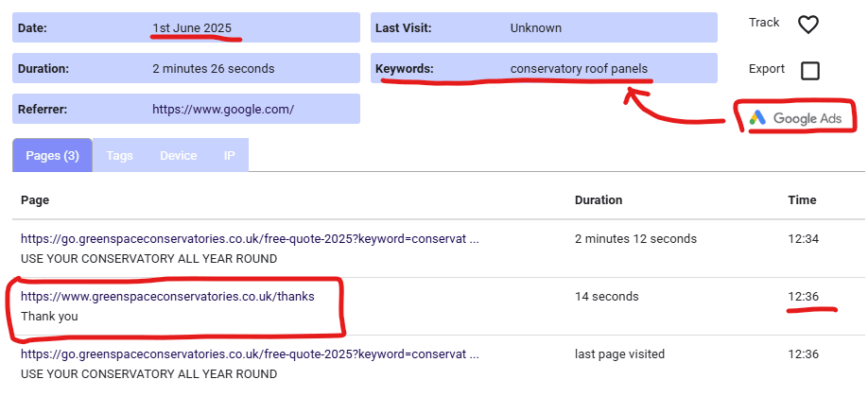This screenshot has width=868, height=414.
Task: Select the date value 1st June 2025
Action: click(192, 28)
